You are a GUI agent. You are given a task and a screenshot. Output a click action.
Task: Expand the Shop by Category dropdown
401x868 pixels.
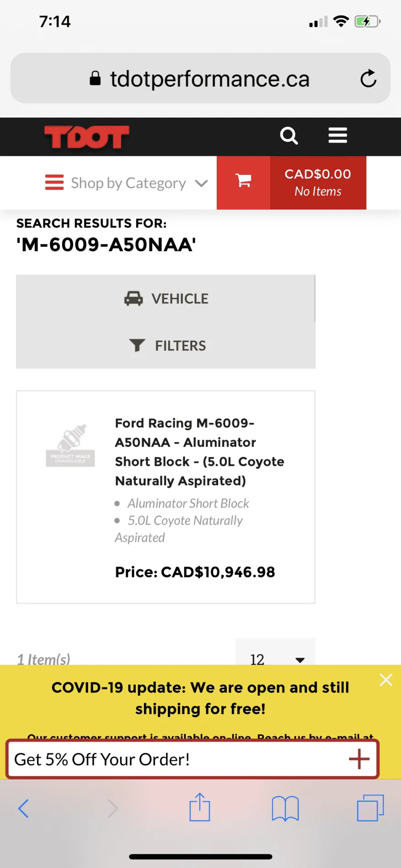tap(127, 183)
